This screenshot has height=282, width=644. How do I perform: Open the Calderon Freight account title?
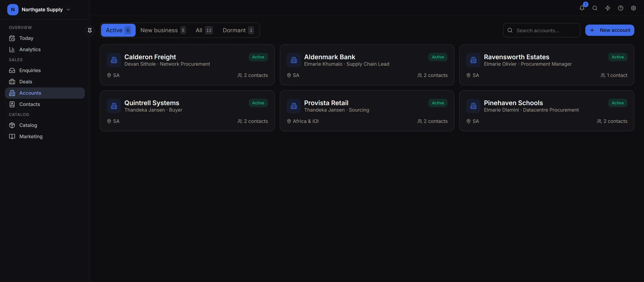(x=150, y=57)
